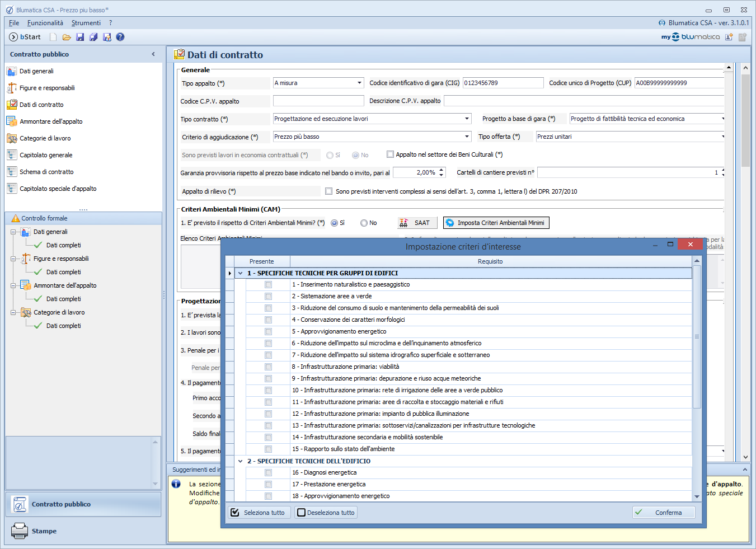Image resolution: width=756 pixels, height=549 pixels.
Task: Click Deseleziona tutto in dialog
Action: click(x=326, y=513)
